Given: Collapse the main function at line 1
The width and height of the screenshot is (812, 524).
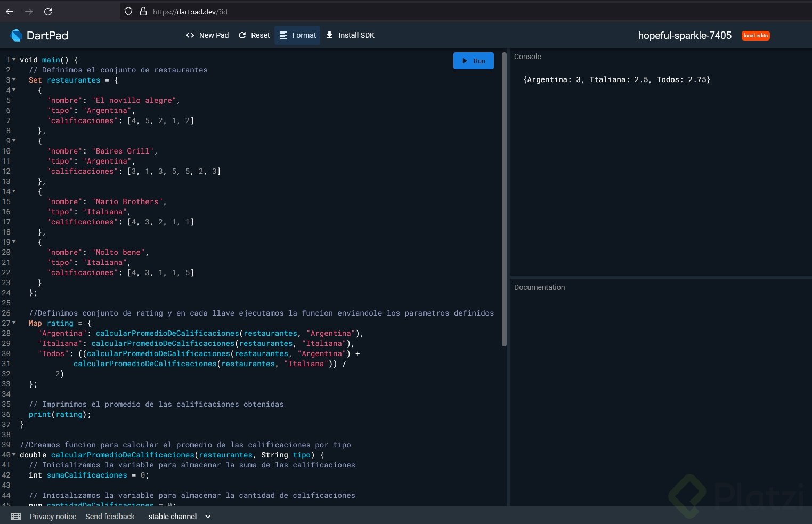Looking at the screenshot, I should coord(14,60).
